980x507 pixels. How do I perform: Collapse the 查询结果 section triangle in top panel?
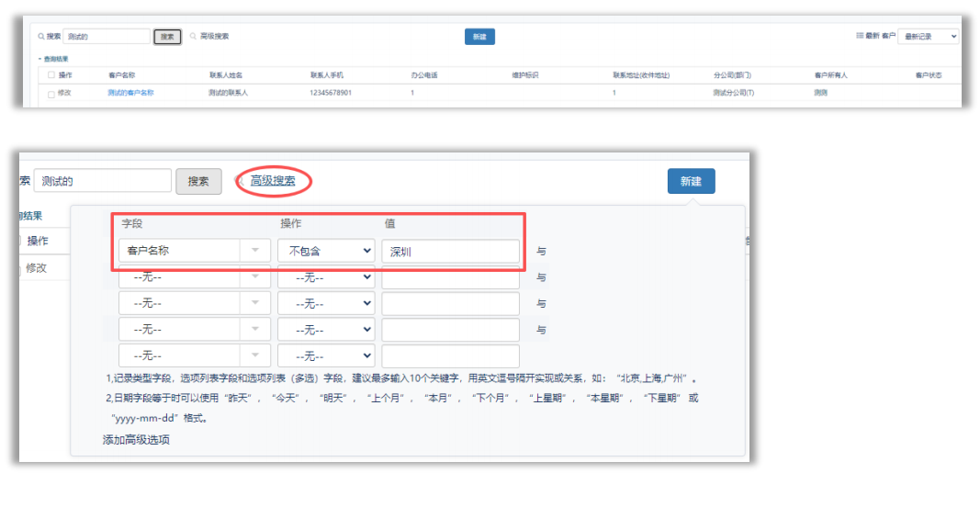(x=39, y=59)
